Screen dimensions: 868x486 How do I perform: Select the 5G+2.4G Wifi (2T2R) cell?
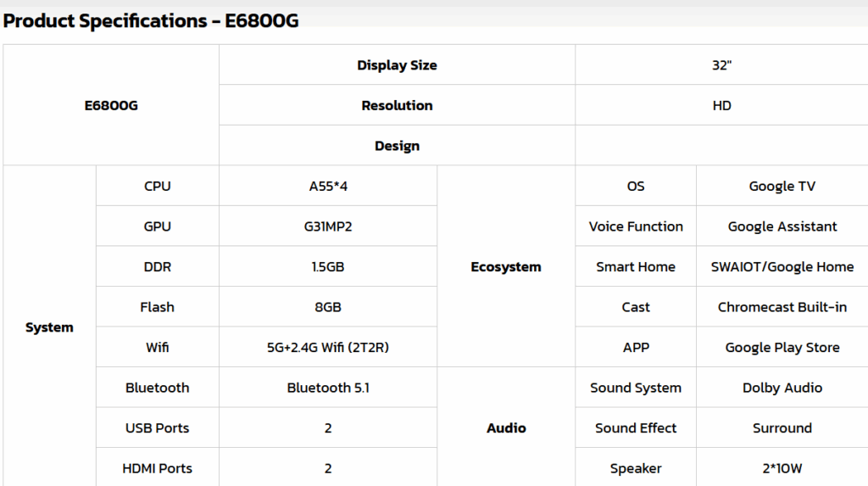tap(328, 348)
